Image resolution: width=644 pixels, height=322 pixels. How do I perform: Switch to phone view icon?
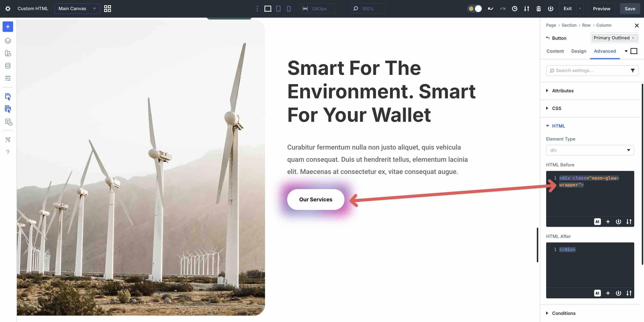[x=289, y=8]
